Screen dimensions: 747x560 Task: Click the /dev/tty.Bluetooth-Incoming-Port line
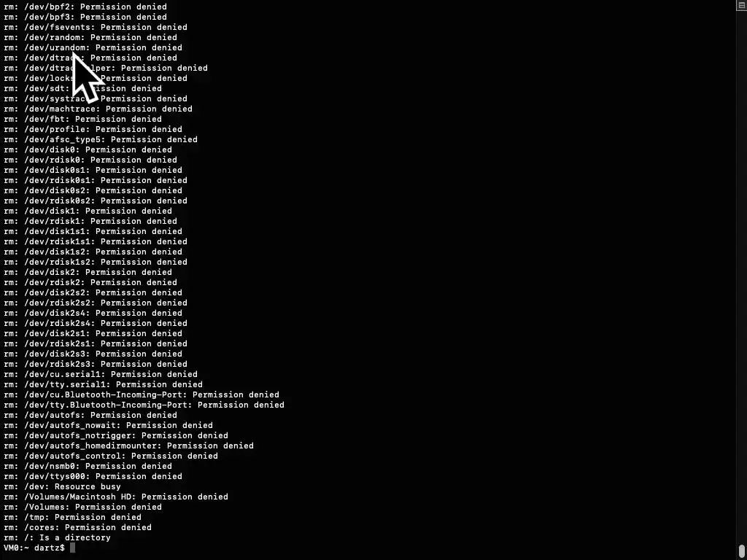pos(144,405)
